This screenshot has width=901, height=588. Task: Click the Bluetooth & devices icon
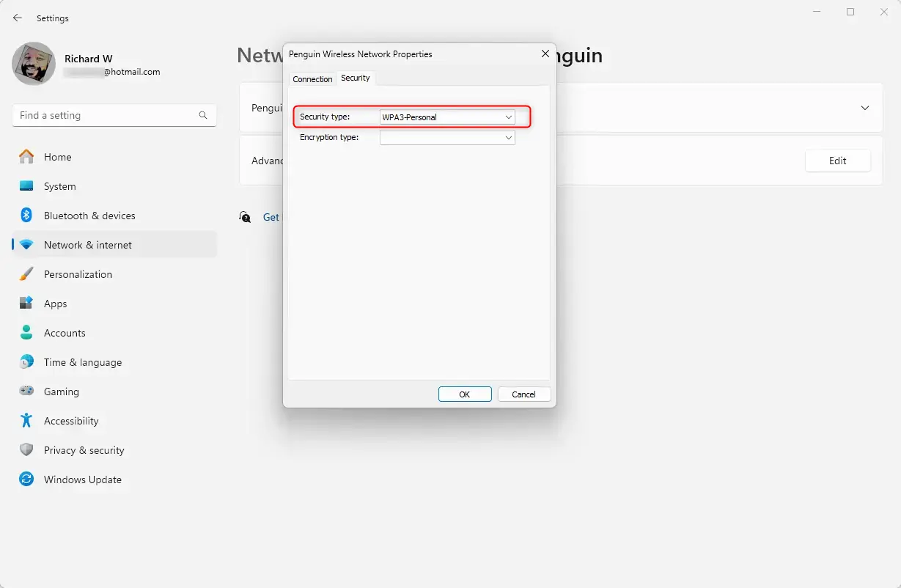(x=26, y=216)
